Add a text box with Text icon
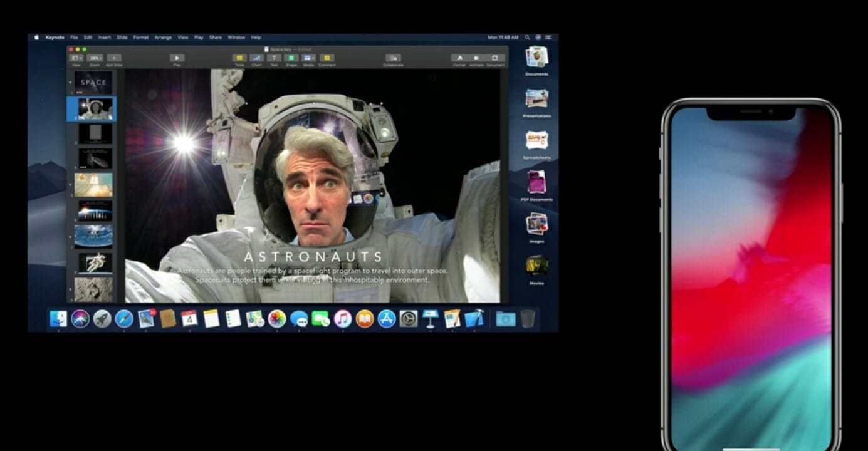The width and height of the screenshot is (868, 451). 274,58
